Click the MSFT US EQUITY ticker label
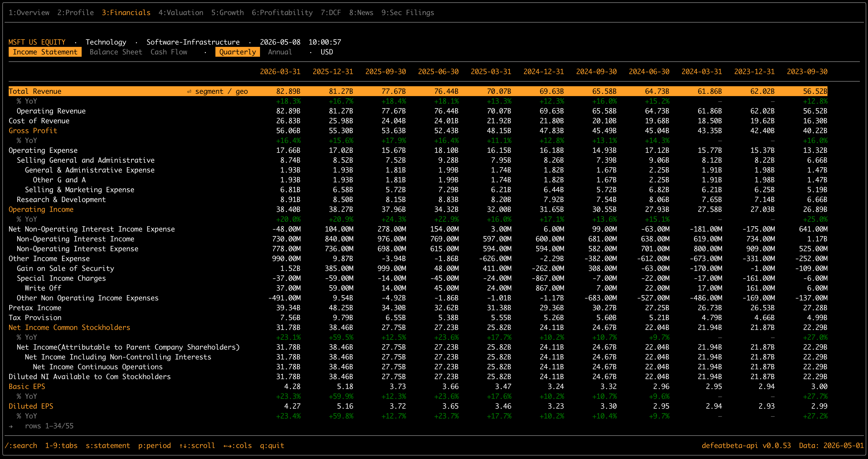The image size is (868, 459). pos(37,42)
